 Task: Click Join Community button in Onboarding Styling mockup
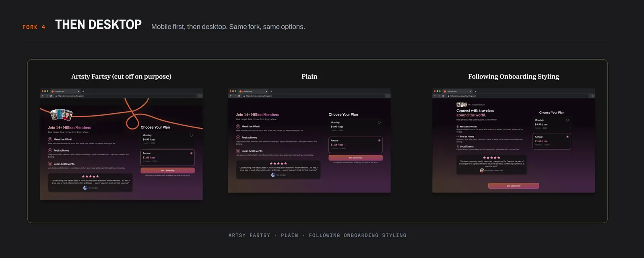click(514, 186)
